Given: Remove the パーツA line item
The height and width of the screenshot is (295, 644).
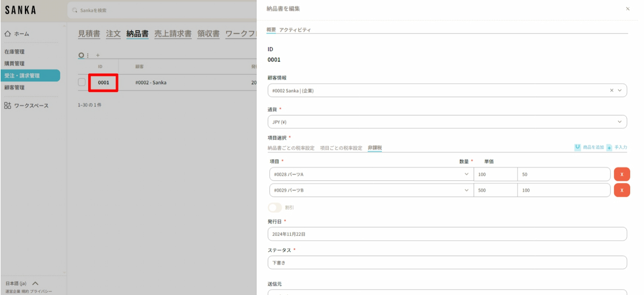Looking at the screenshot, I should [622, 175].
